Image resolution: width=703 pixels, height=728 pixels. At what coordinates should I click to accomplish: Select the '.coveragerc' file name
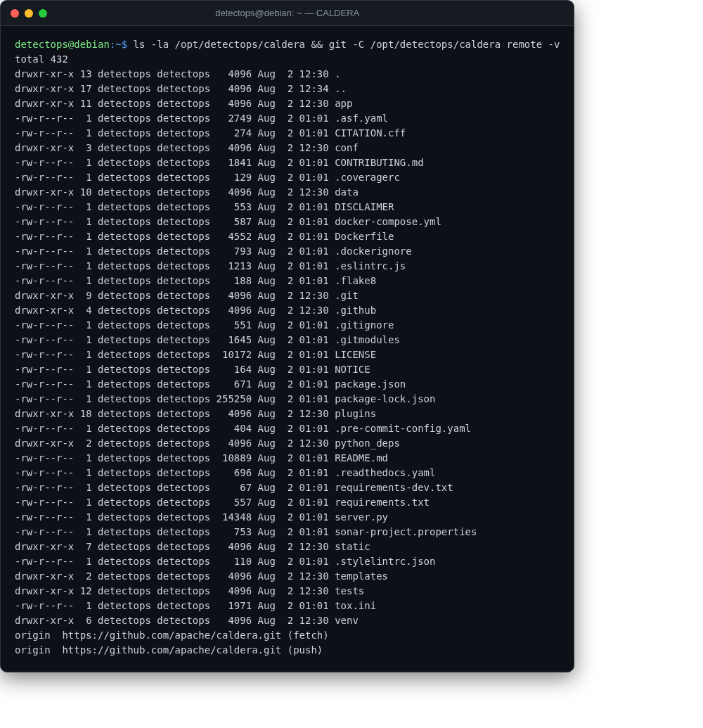coord(367,177)
